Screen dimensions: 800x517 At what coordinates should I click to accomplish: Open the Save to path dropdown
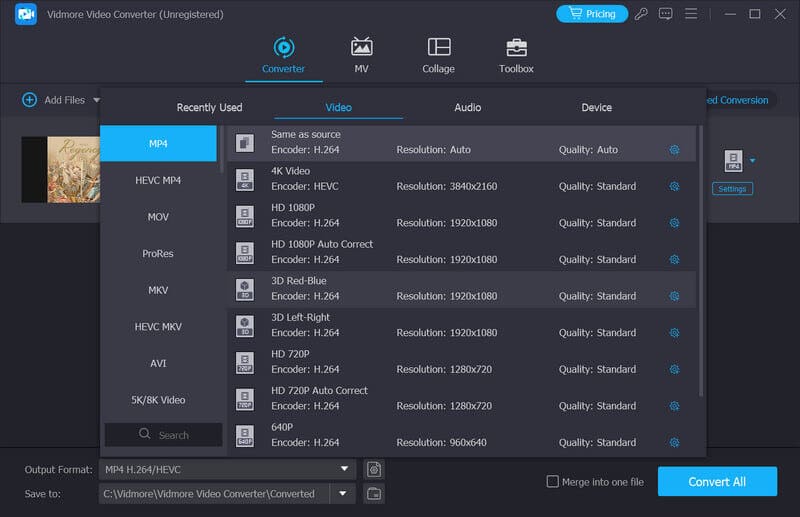[343, 493]
